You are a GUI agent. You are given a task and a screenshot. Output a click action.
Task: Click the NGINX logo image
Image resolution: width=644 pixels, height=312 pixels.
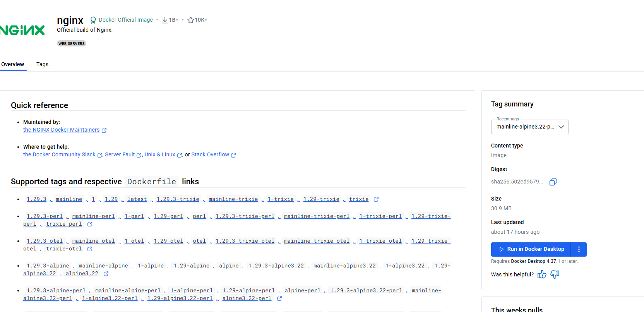point(22,30)
